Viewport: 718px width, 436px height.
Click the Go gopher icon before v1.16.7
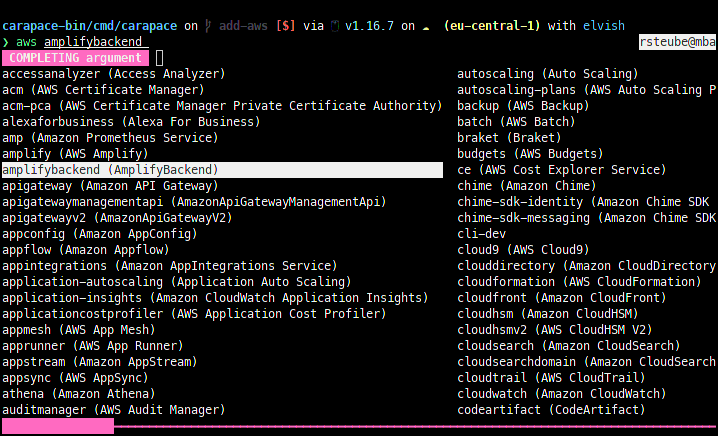pyautogui.click(x=335, y=26)
